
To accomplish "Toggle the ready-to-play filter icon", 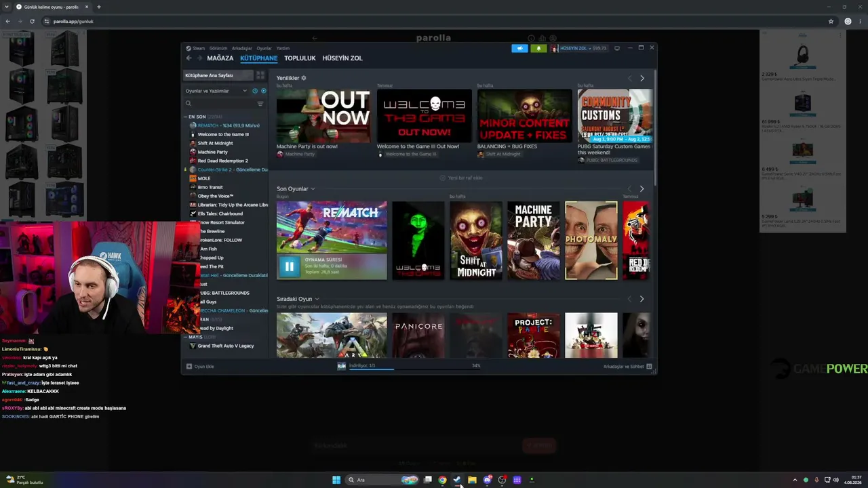I will (263, 91).
